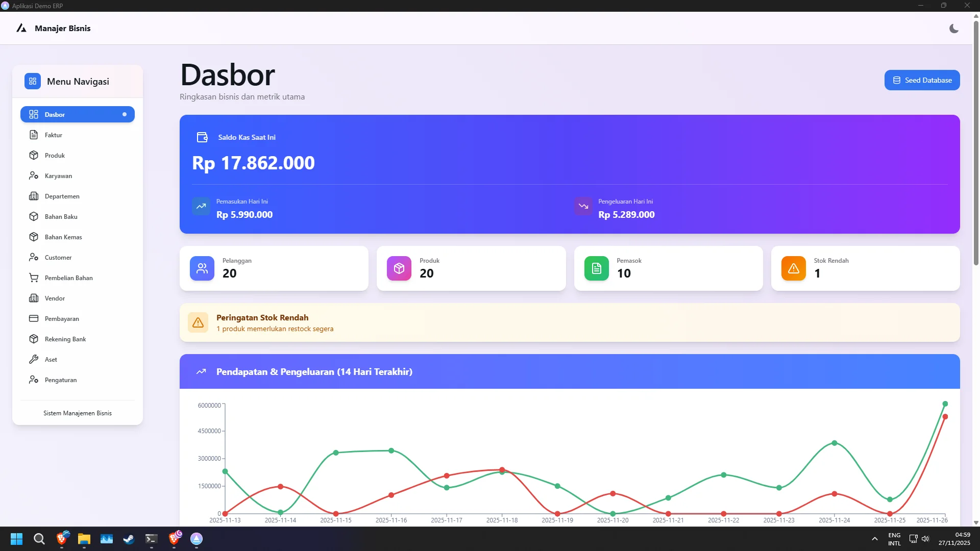
Task: Click the Menu Navigasi grid icon
Action: [x=33, y=81]
